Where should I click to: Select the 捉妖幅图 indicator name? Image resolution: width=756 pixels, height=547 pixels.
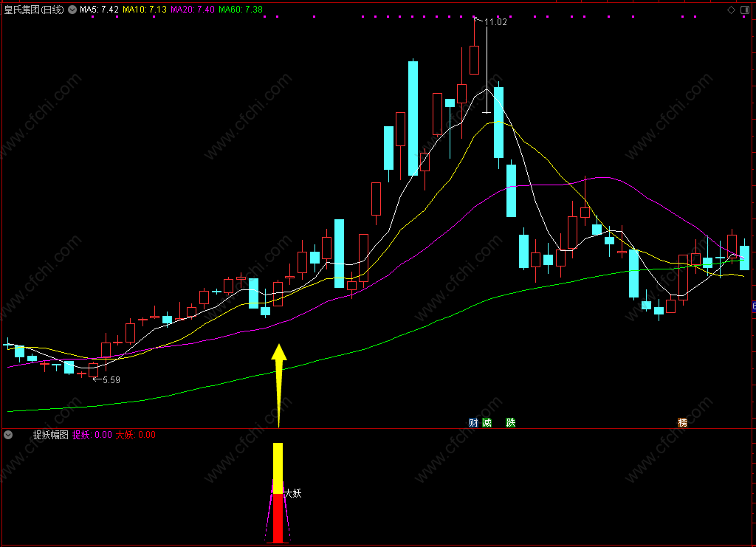coord(51,435)
